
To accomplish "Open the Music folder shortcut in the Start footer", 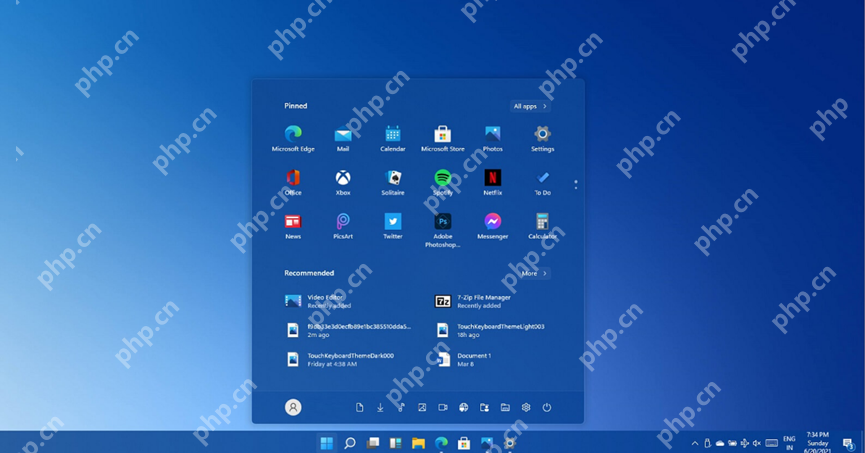I will (x=401, y=407).
